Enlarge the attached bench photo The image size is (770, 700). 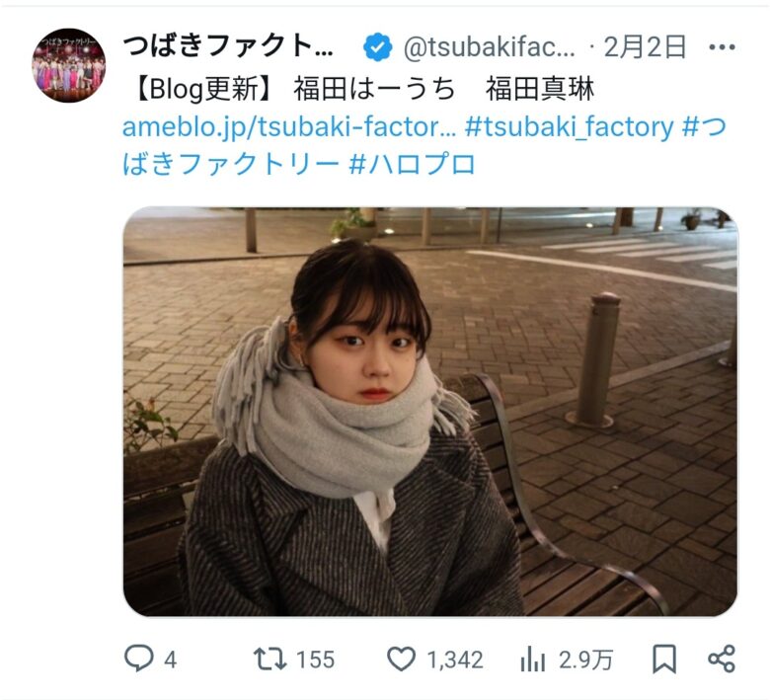pyautogui.click(x=430, y=411)
